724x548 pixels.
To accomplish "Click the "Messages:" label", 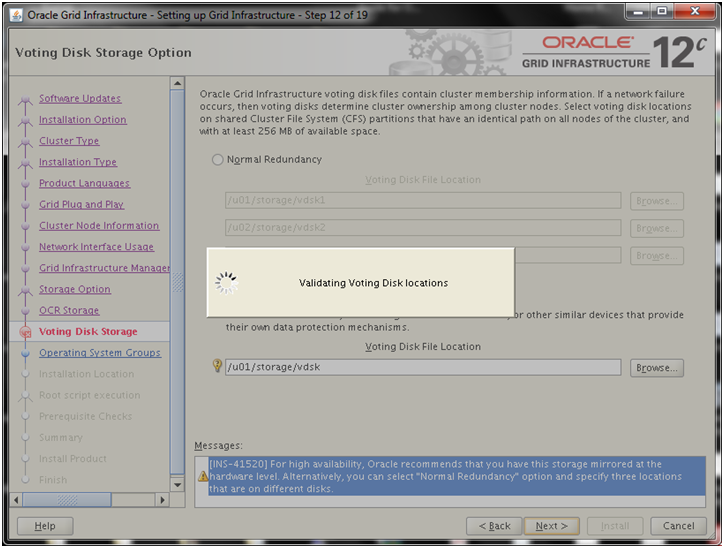I will 218,446.
